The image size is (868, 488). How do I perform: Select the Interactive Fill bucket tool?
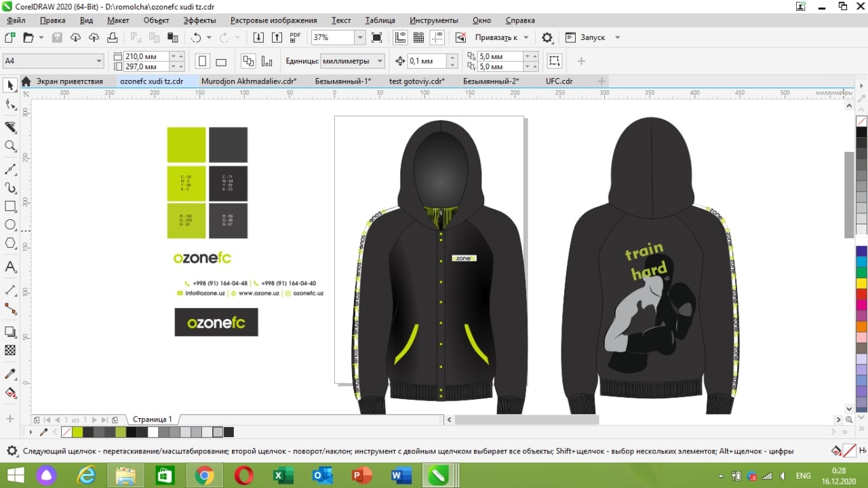coord(10,392)
